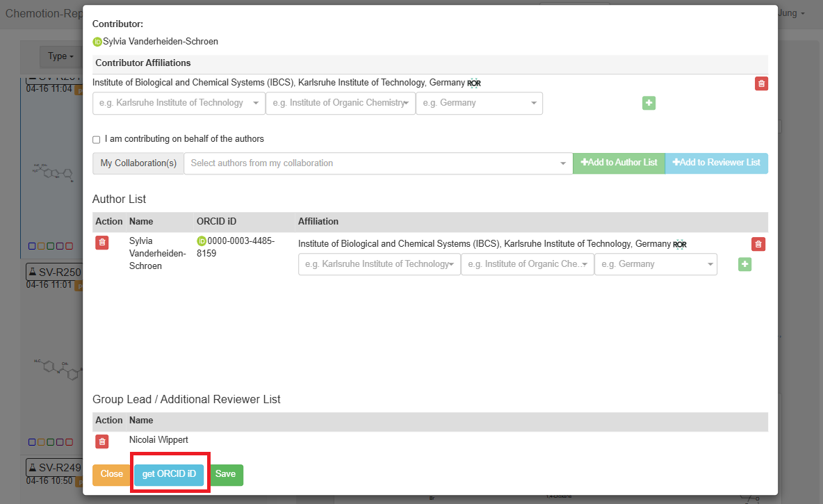Delete the contributor affiliation with trash icon
The height and width of the screenshot is (504, 823).
(x=761, y=83)
